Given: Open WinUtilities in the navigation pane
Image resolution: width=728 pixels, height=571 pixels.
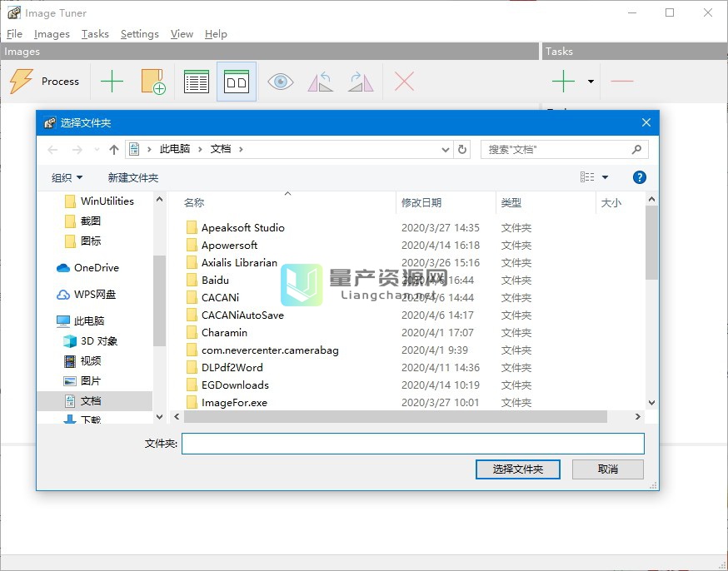Looking at the screenshot, I should click(99, 201).
